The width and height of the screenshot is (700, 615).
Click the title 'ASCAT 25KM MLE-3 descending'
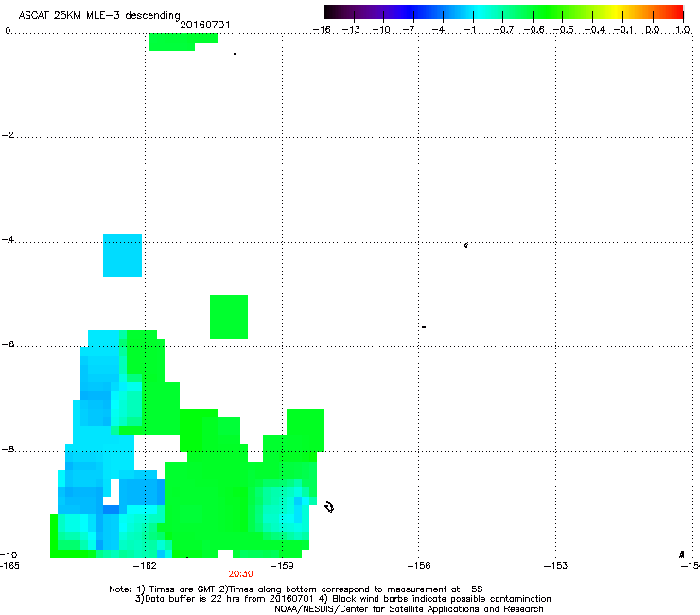(x=99, y=15)
